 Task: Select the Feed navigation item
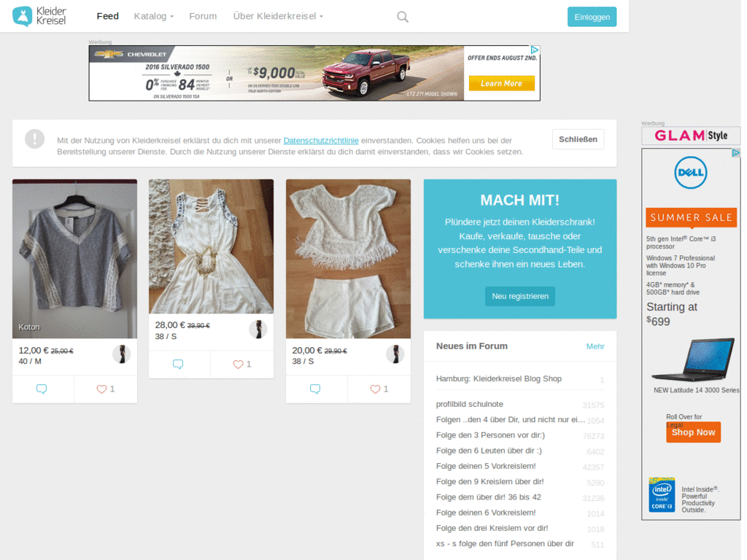point(108,16)
